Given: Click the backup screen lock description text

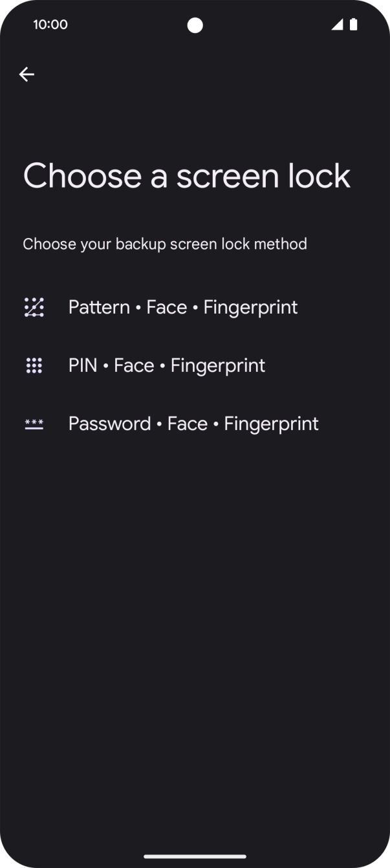Looking at the screenshot, I should coord(165,244).
